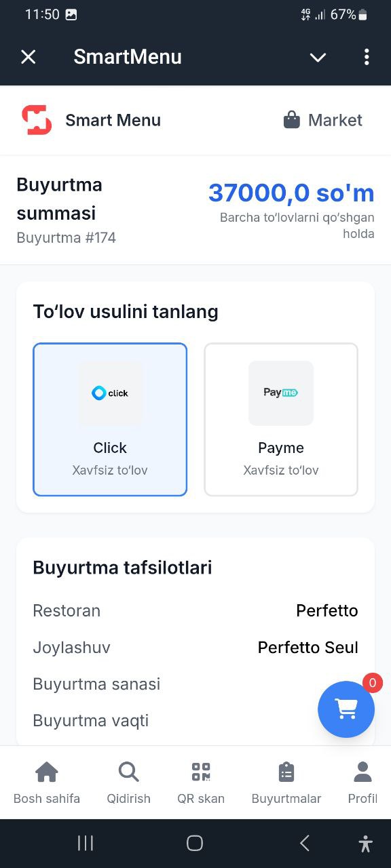Switch to the Buyurtmalar tab
This screenshot has width=391, height=868.
click(286, 781)
